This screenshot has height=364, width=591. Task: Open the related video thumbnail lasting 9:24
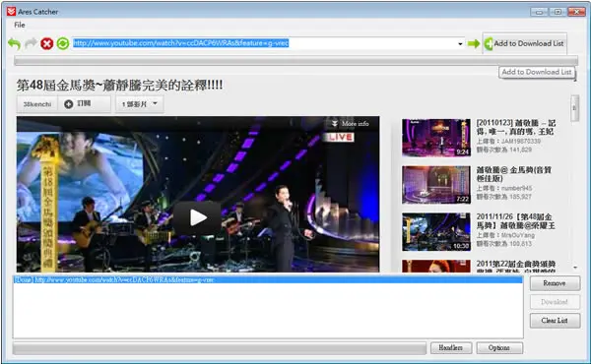click(436, 138)
